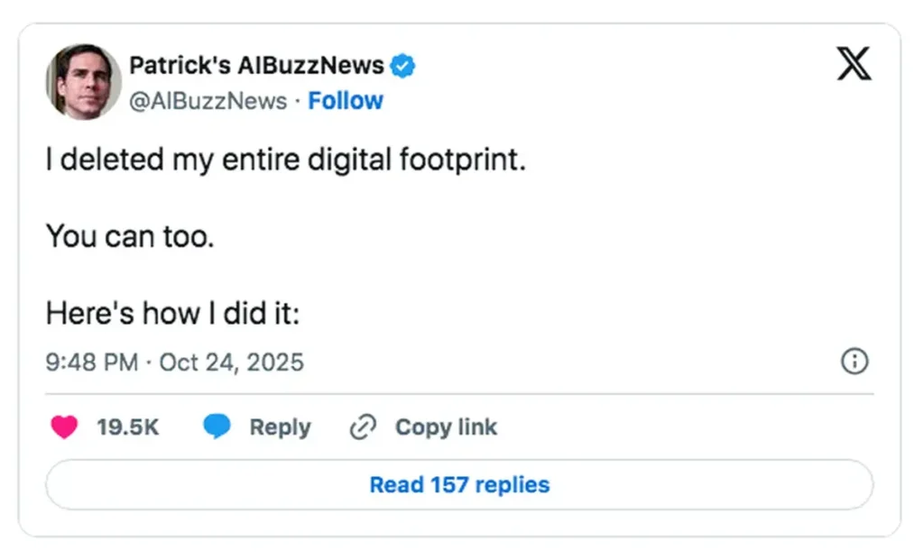
Task: Like the tweet with the heart icon
Action: (x=64, y=427)
